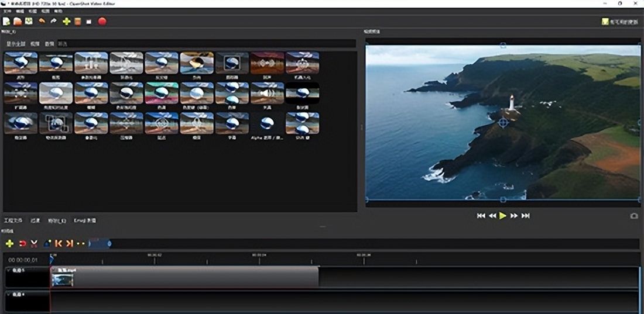Save the current frame with the camera icon
This screenshot has height=314, width=644.
point(634,216)
